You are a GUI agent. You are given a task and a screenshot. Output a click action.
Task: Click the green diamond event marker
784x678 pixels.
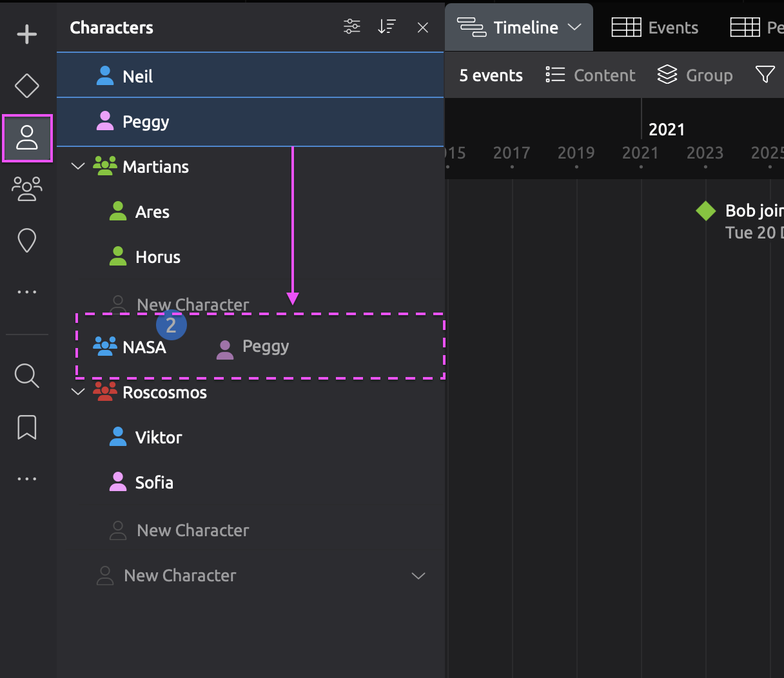706,211
